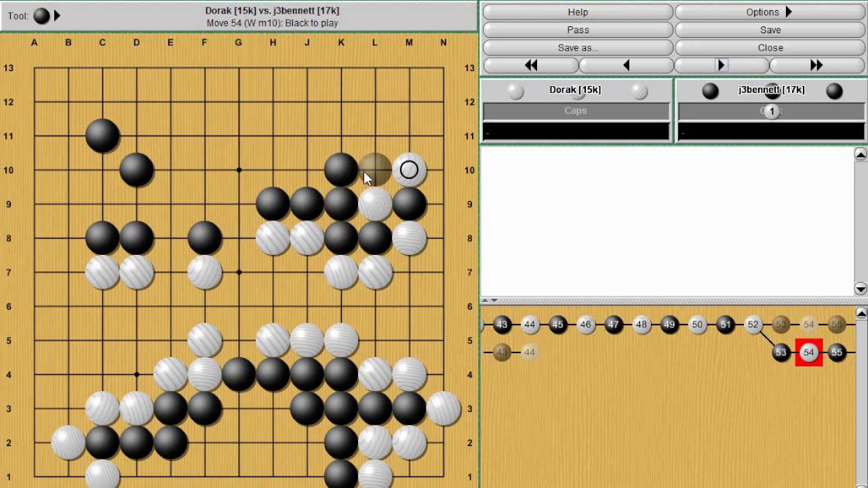
Task: Select highlighted move 54 in the variation branch
Action: click(809, 352)
